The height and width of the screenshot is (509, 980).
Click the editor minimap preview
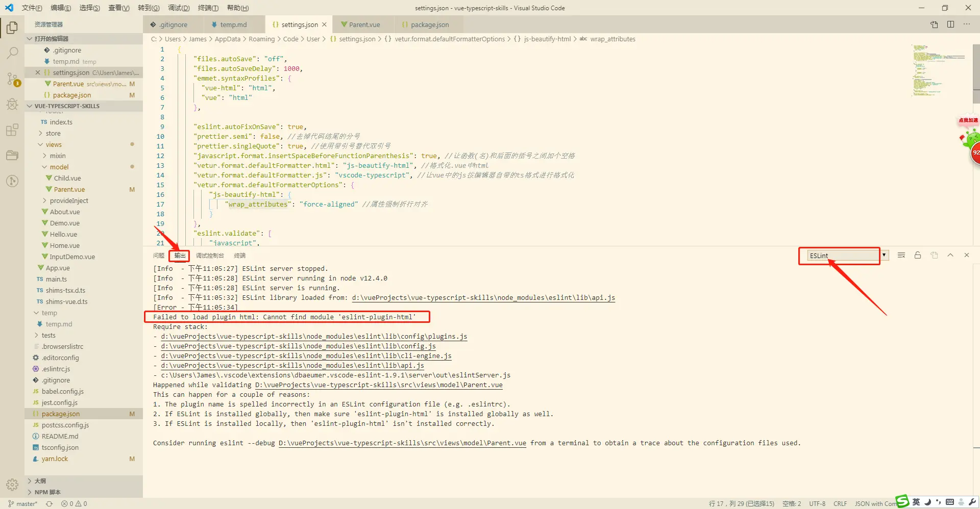tap(939, 70)
